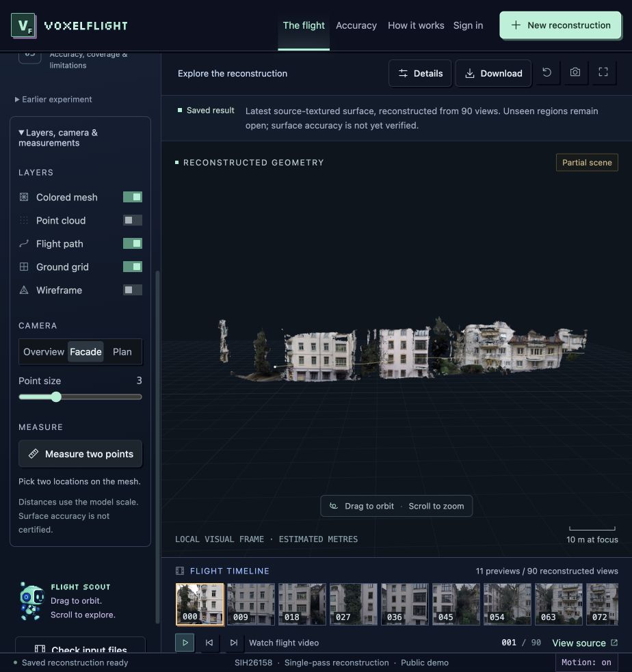632x672 pixels.
Task: Switch camera to Overview
Action: (x=44, y=352)
